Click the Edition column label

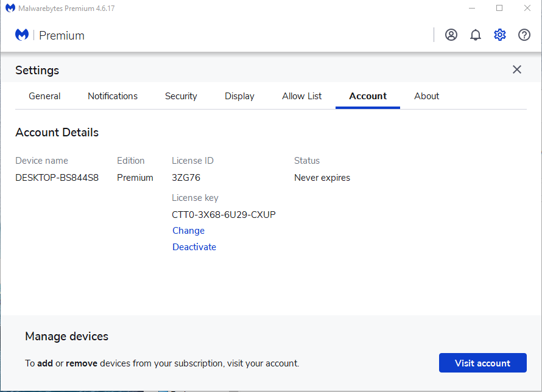[131, 161]
